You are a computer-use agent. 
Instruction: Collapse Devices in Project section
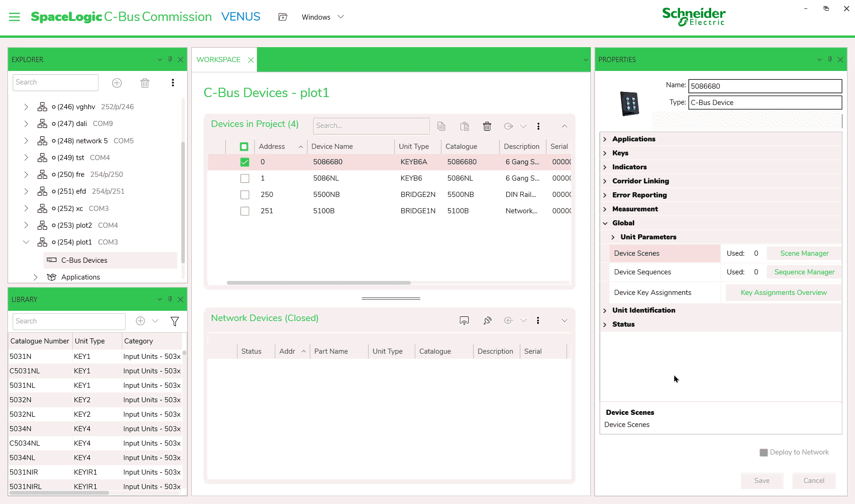[x=564, y=126]
